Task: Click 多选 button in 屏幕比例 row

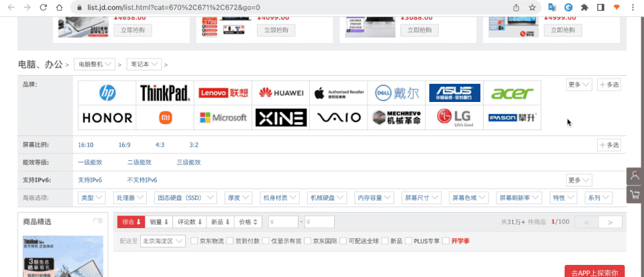Action: 609,145
